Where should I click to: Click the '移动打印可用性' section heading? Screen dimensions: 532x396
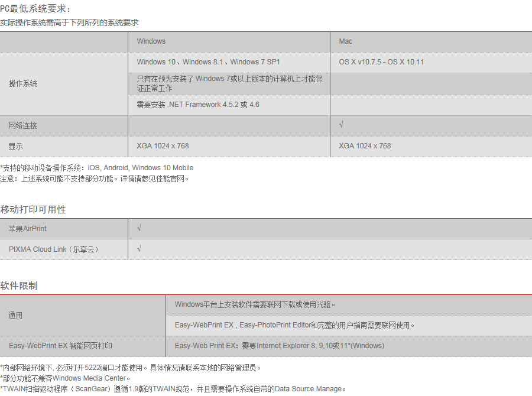(x=33, y=209)
